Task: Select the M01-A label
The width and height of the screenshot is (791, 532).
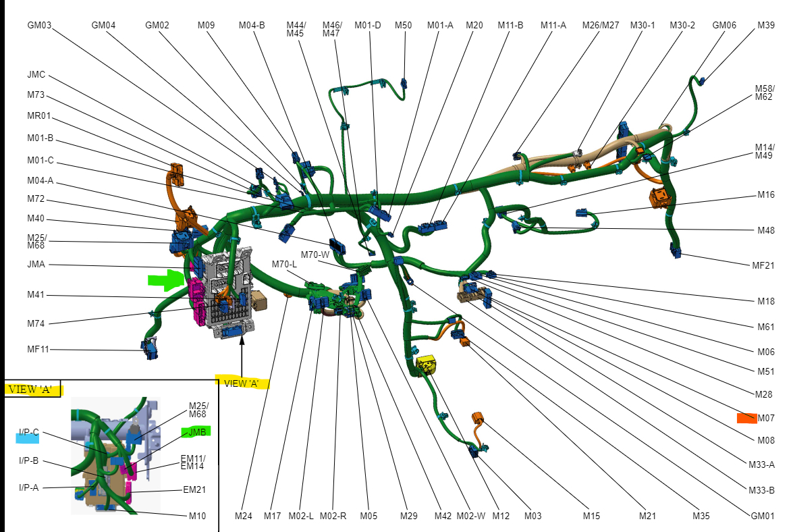Action: (x=441, y=25)
